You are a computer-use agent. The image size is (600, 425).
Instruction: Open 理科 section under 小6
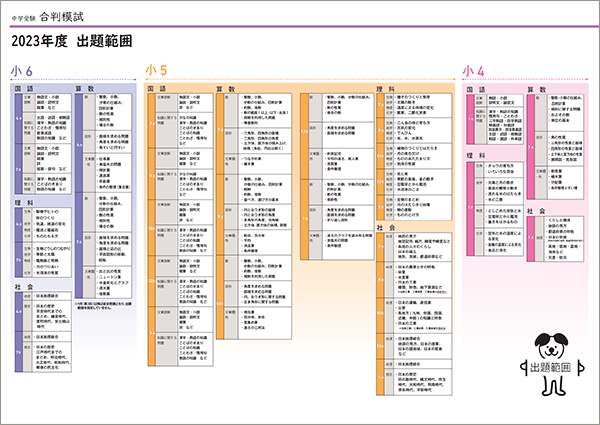[27, 201]
